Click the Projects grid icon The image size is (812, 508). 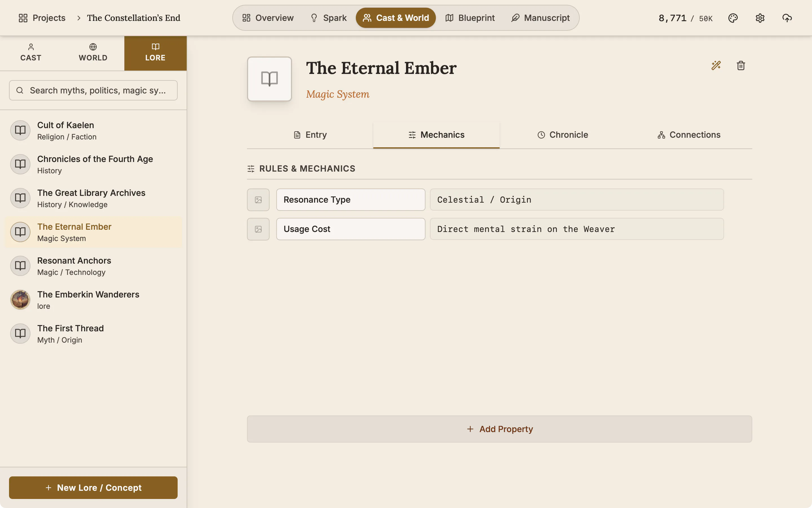tap(23, 18)
